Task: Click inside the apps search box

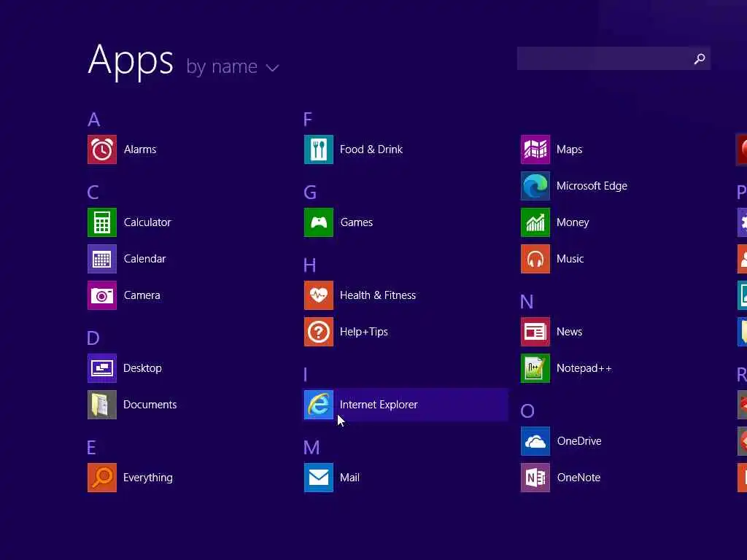Action: [614, 58]
